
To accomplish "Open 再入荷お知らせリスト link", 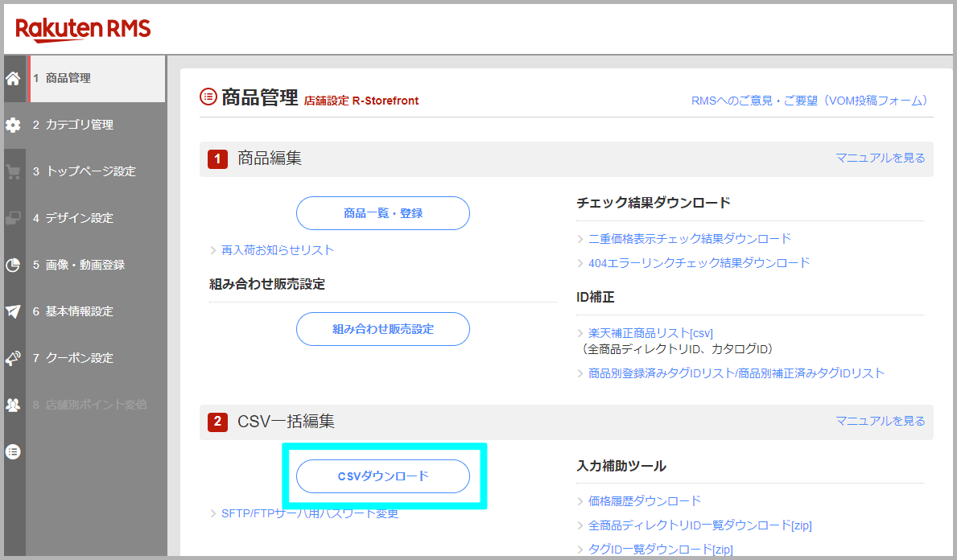I will pyautogui.click(x=277, y=250).
